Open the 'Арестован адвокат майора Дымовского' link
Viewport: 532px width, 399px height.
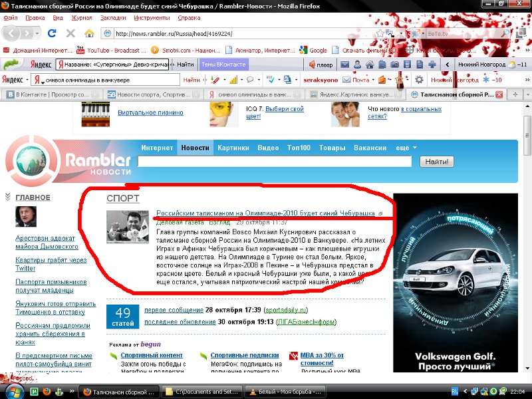tap(47, 242)
